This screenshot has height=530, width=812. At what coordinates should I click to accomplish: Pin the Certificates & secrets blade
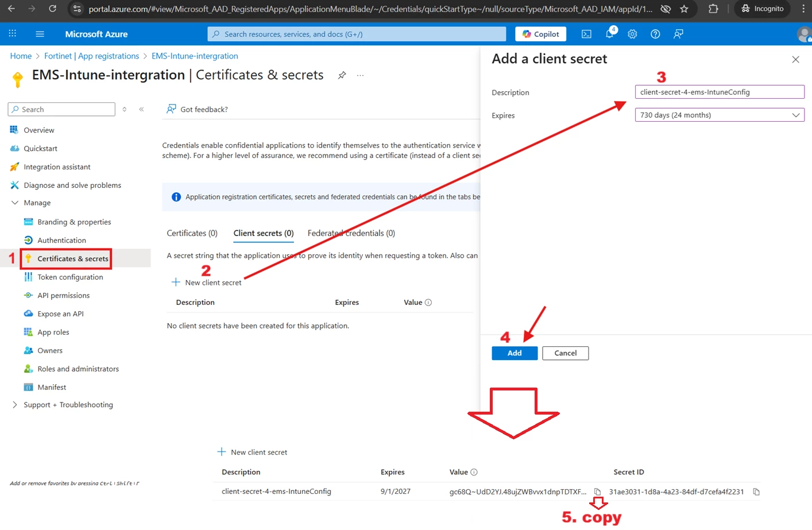point(342,75)
